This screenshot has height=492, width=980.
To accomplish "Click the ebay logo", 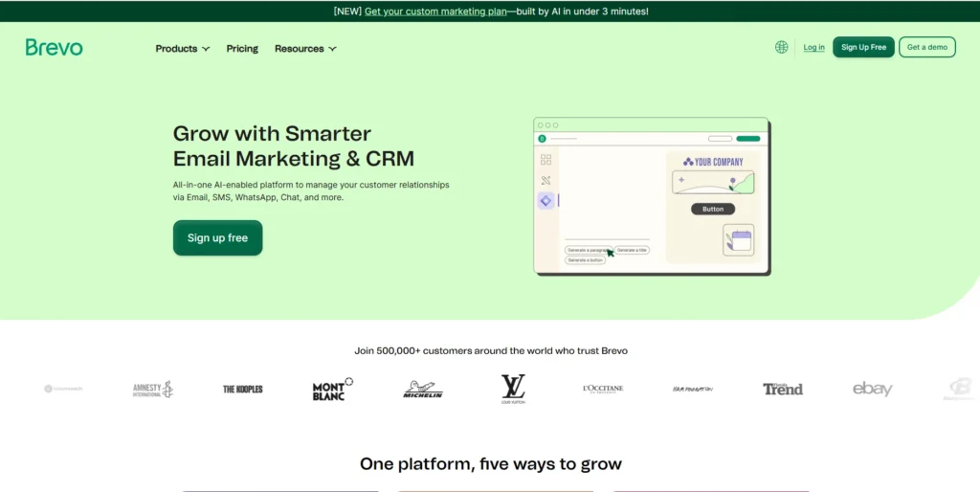I will coord(873,389).
